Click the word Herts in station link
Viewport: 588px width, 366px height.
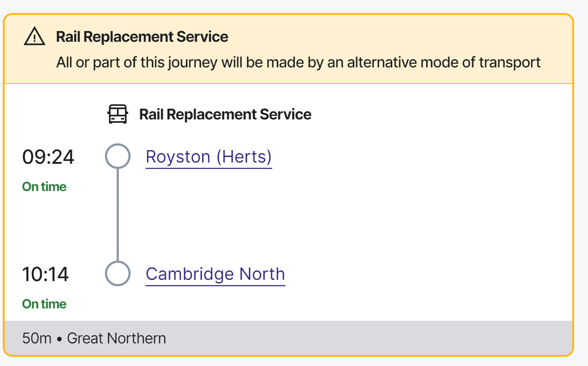pyautogui.click(x=244, y=157)
